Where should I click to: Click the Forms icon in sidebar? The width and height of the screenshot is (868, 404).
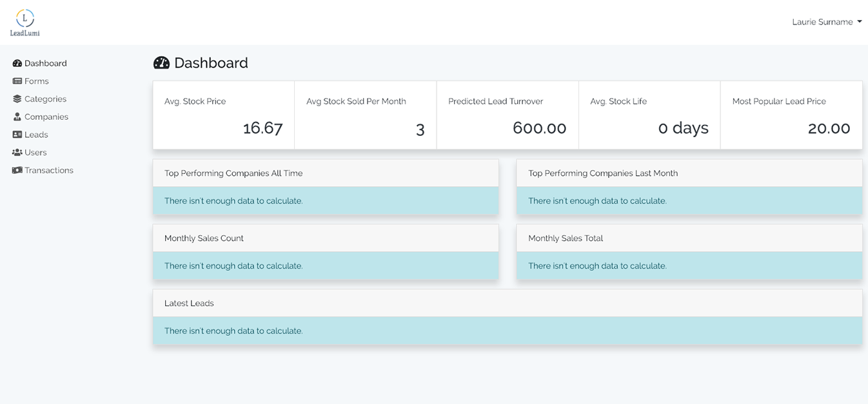tap(17, 81)
